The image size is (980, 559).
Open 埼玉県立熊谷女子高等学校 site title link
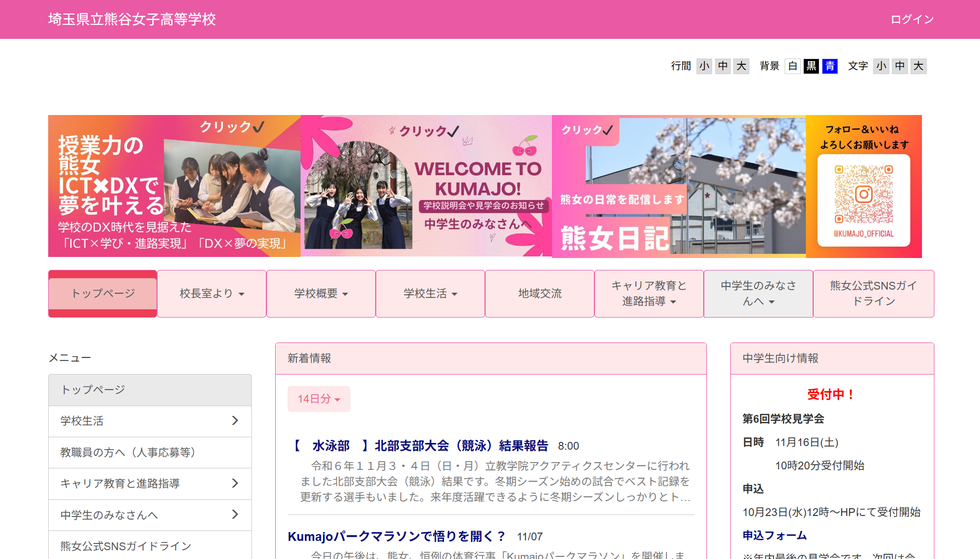132,20
